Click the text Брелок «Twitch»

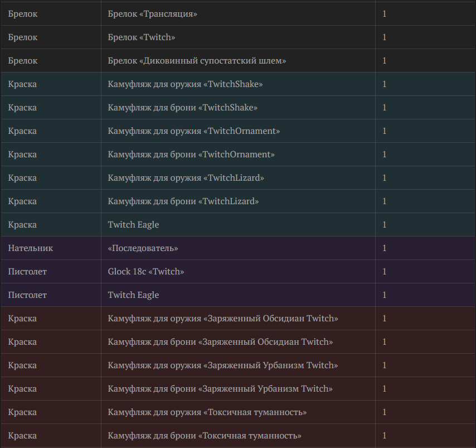[x=141, y=37]
